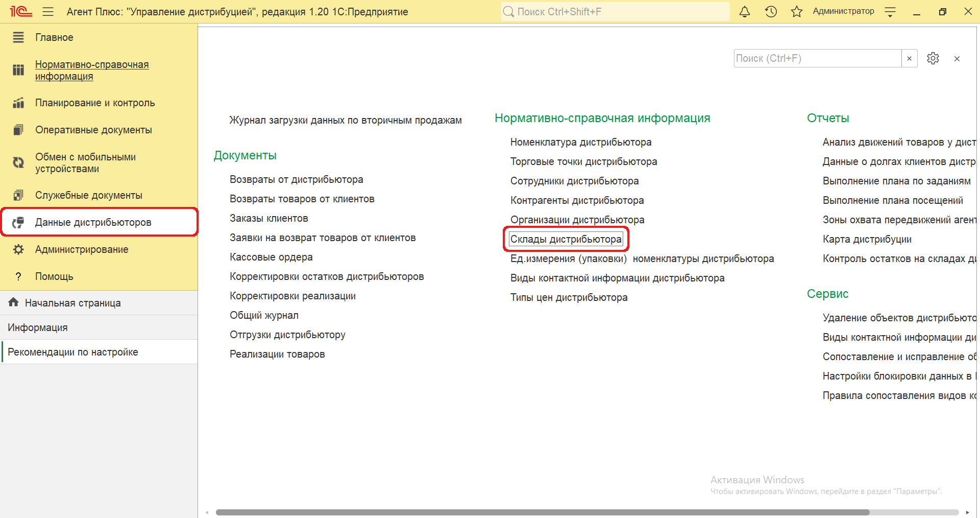Screen dimensions: 980x518
Task: Open Журнал загрузки данных по вторичным продажам
Action: pos(346,120)
